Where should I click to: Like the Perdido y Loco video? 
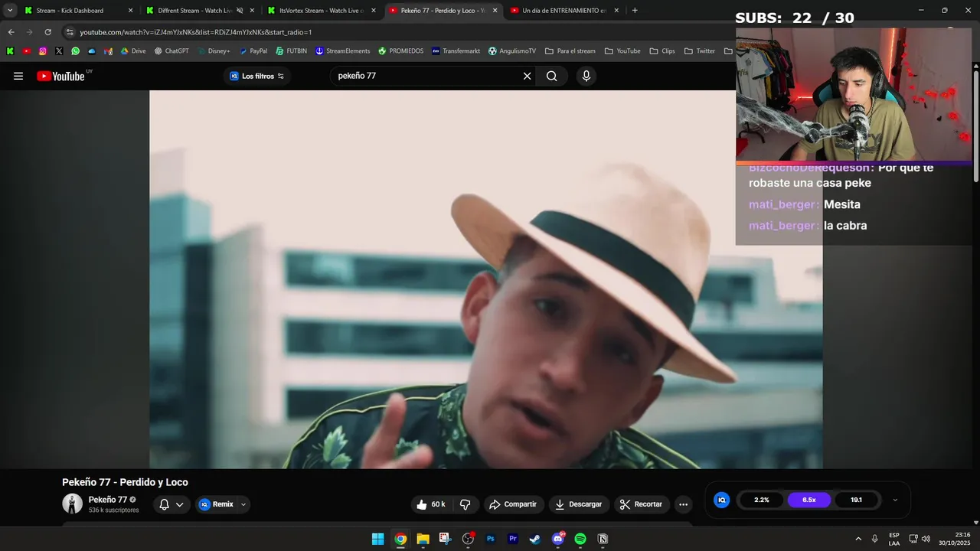(x=430, y=504)
